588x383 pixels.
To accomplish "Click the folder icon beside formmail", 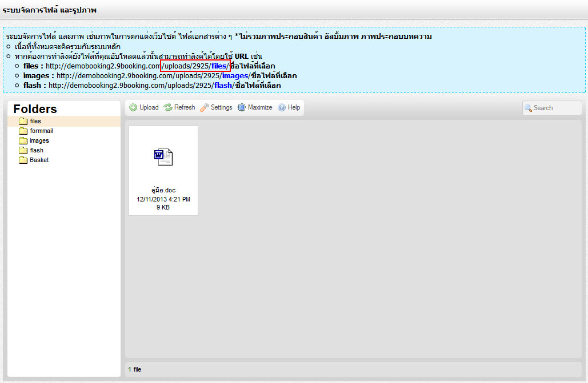I will click(x=23, y=131).
